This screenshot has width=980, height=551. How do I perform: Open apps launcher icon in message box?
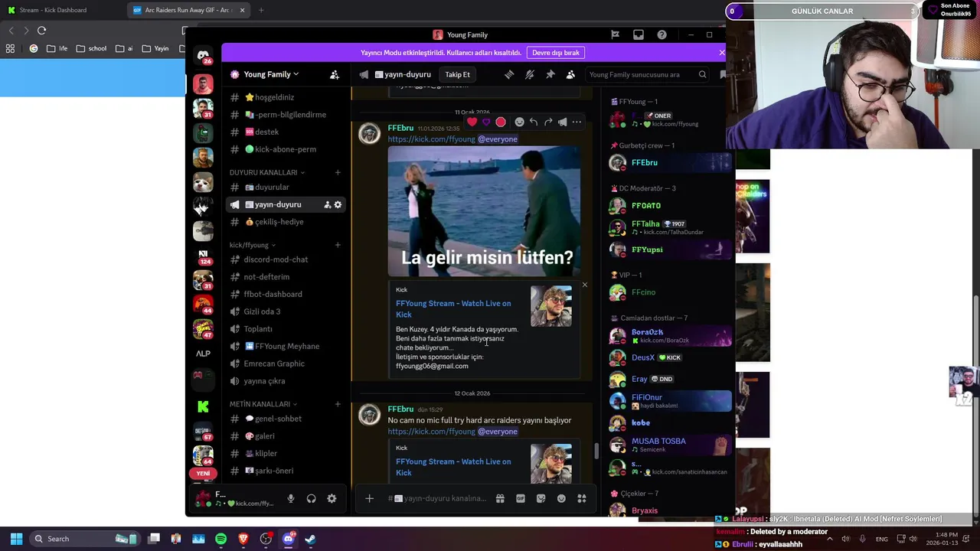582,498
